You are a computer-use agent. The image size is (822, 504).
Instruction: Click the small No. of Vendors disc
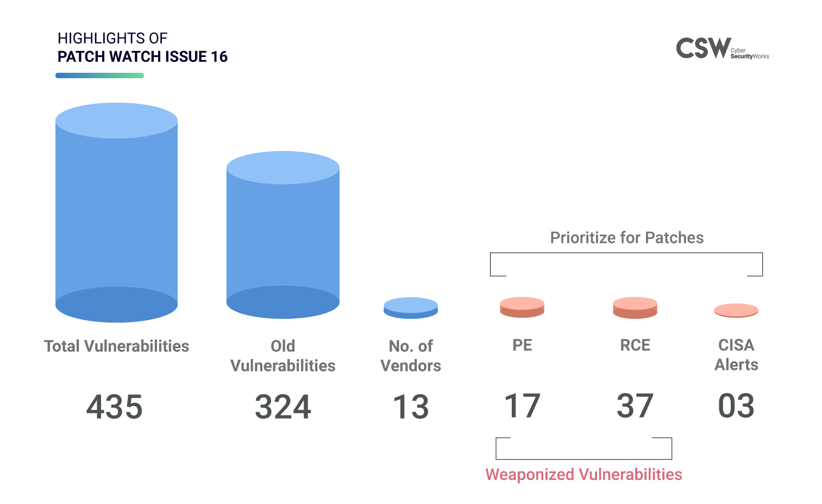(x=411, y=307)
